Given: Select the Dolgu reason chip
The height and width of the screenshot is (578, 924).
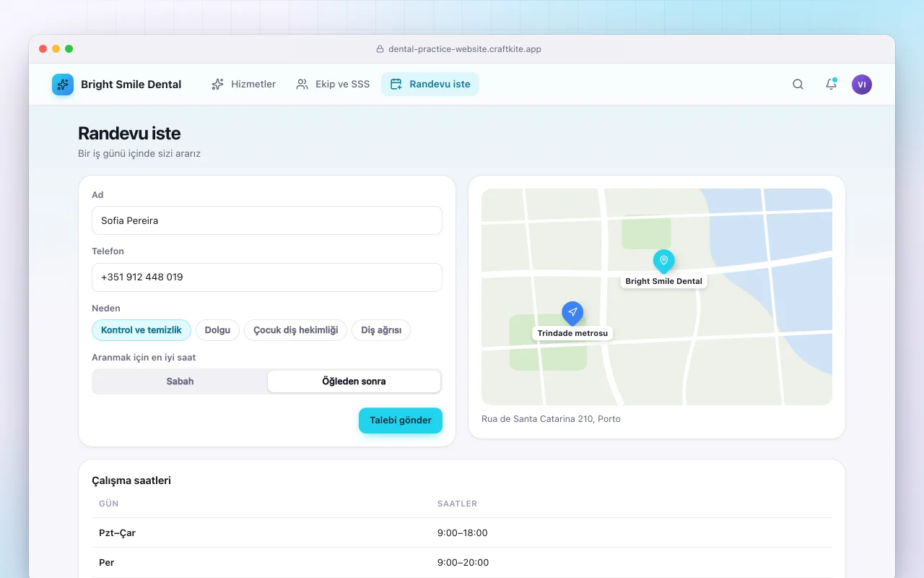Looking at the screenshot, I should (217, 330).
